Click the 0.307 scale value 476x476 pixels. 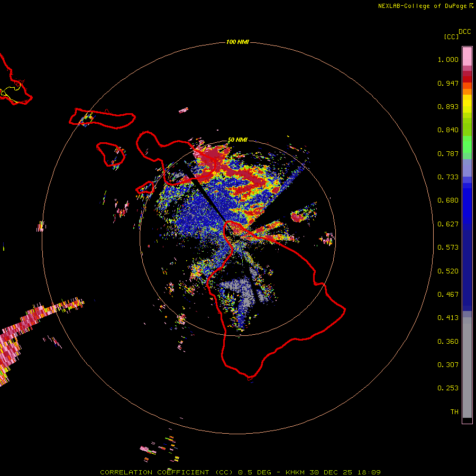(x=448, y=365)
